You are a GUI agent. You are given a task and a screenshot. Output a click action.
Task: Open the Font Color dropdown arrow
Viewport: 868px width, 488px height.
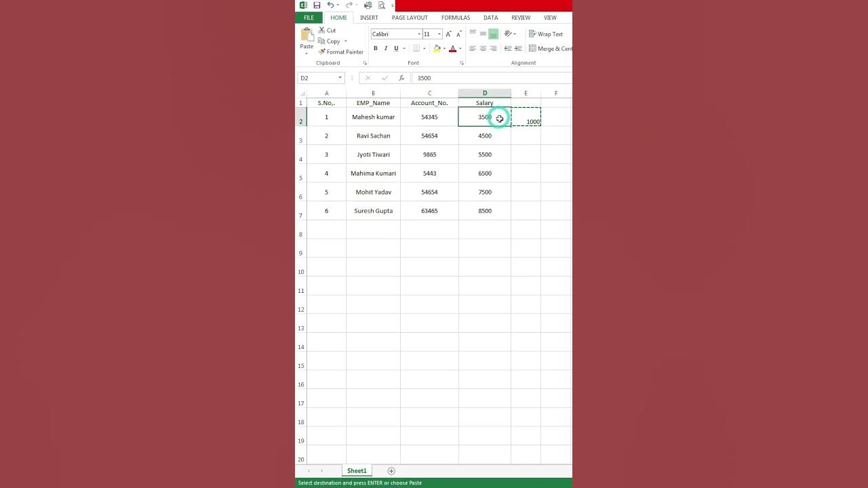point(460,49)
